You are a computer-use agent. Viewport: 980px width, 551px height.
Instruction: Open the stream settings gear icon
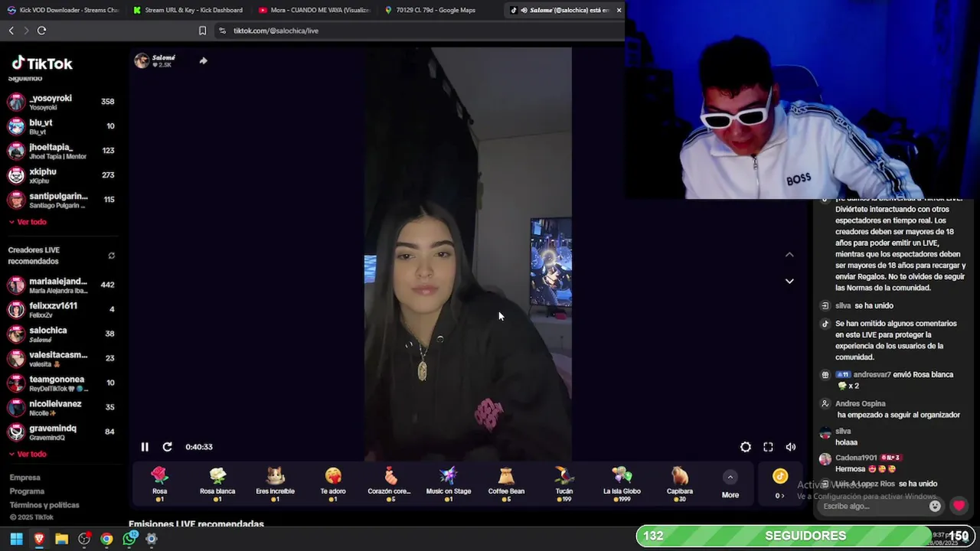(x=746, y=447)
